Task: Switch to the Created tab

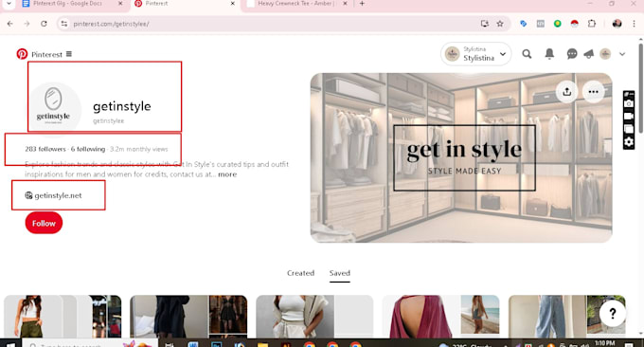Action: 300,273
